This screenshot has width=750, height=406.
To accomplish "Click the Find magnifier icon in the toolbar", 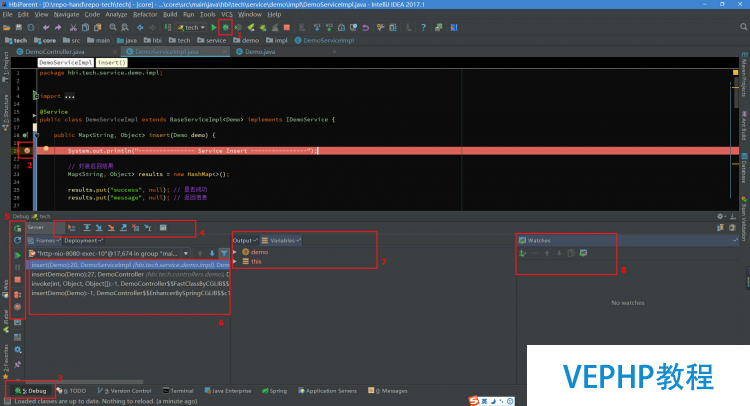I will coord(113,27).
